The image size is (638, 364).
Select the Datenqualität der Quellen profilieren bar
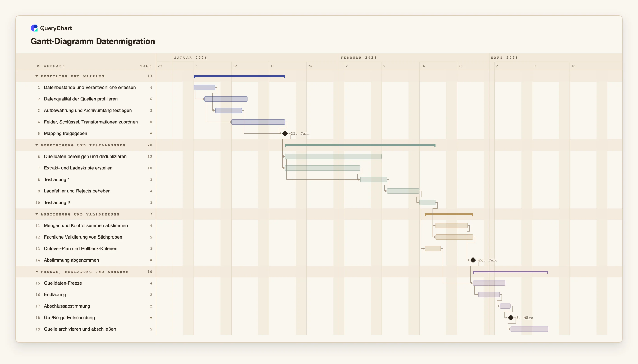(226, 99)
